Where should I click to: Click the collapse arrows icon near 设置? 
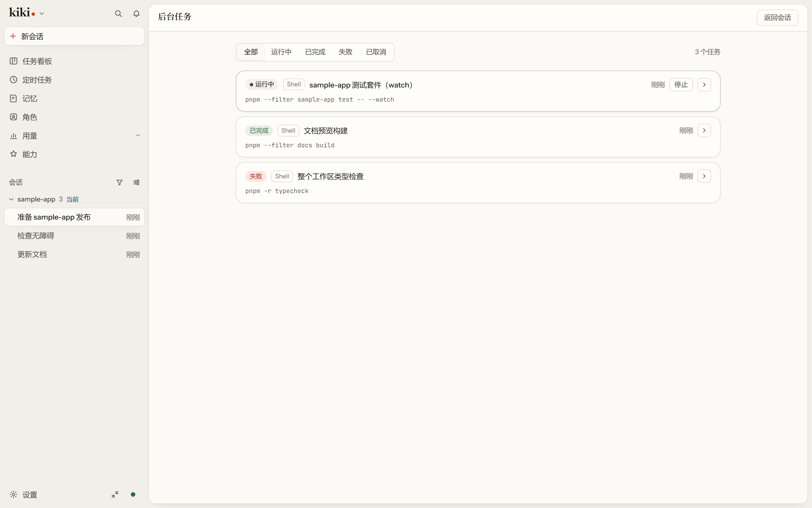pyautogui.click(x=115, y=494)
